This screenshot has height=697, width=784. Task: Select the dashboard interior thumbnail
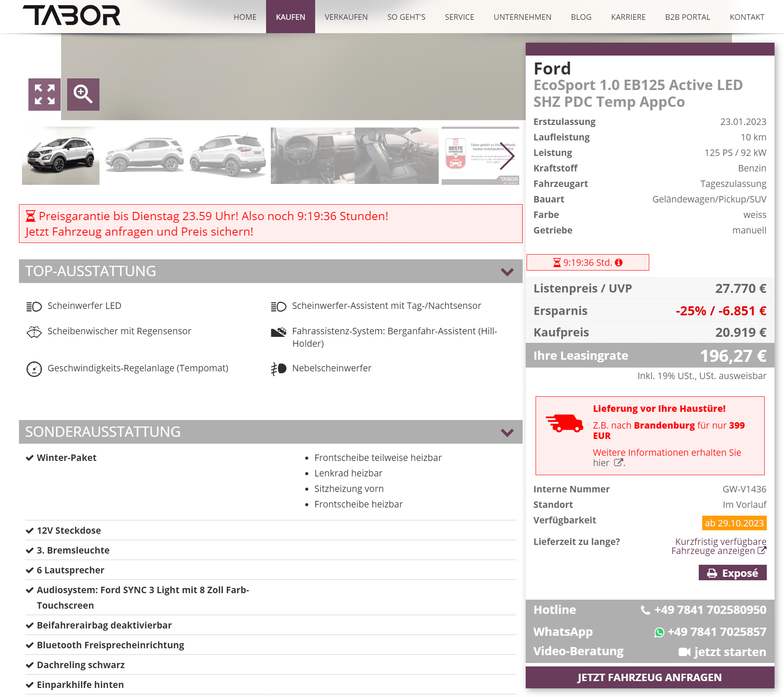313,156
